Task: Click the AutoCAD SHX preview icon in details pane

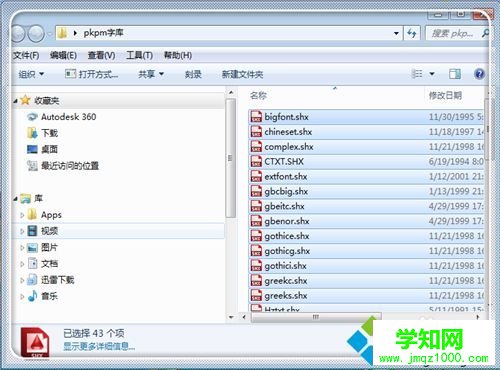Action: coord(35,343)
